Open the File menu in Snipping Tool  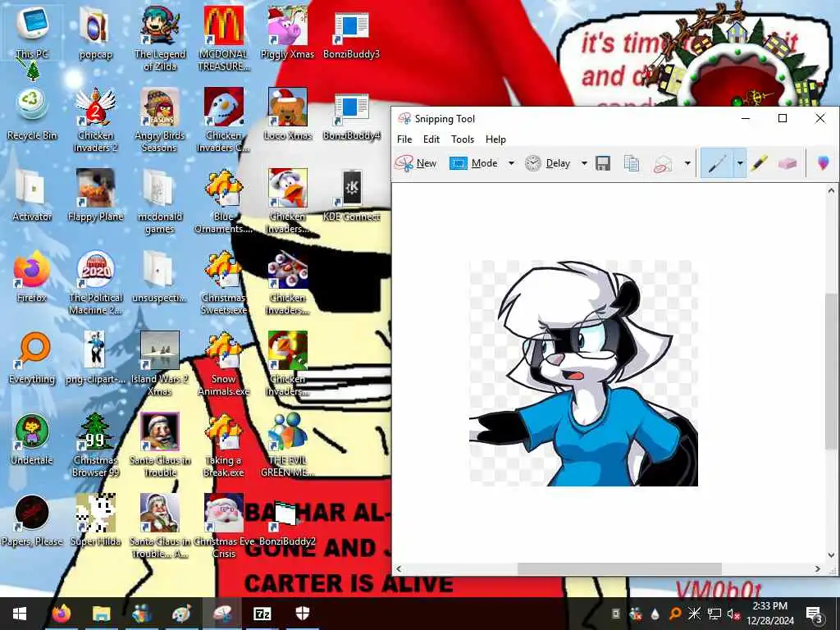pyautogui.click(x=404, y=139)
